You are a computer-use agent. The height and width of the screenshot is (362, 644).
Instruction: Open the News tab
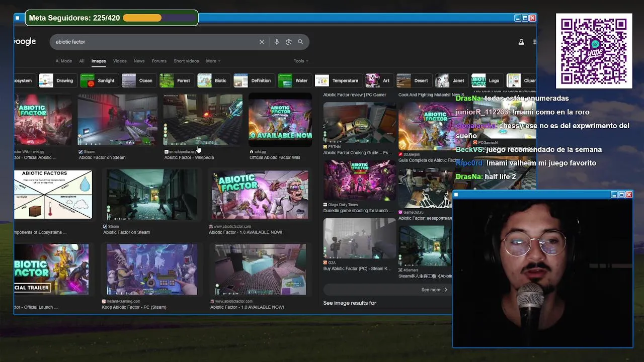139,61
